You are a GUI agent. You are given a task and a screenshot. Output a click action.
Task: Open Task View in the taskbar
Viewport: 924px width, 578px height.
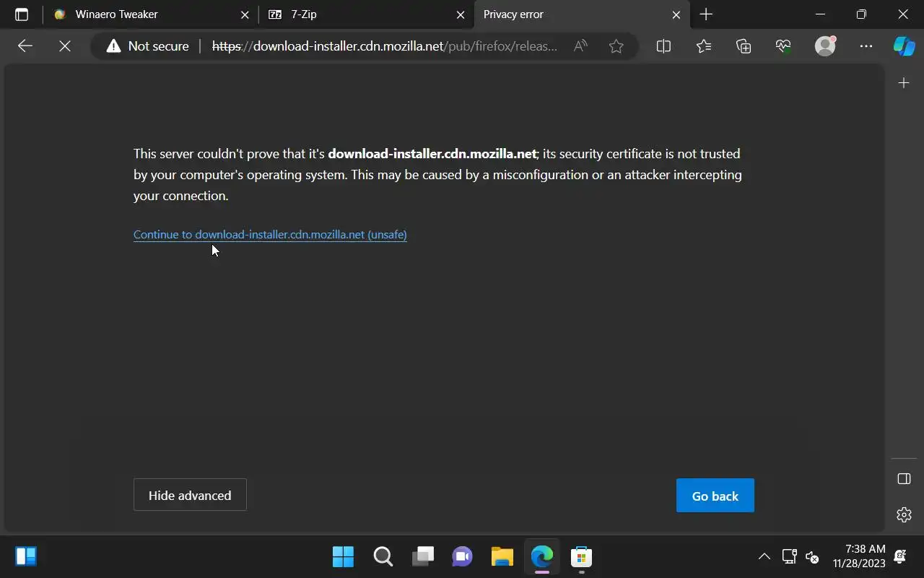coord(423,556)
